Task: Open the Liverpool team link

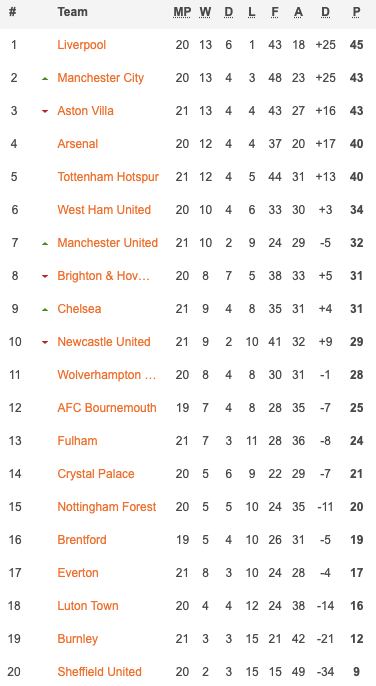Action: coord(81,45)
